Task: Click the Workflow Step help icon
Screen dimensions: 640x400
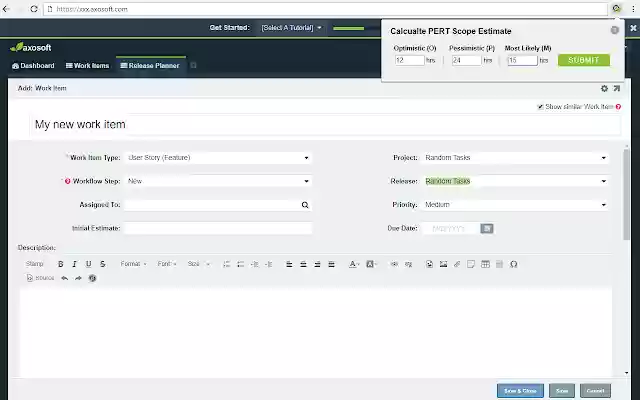Action: coord(67,181)
